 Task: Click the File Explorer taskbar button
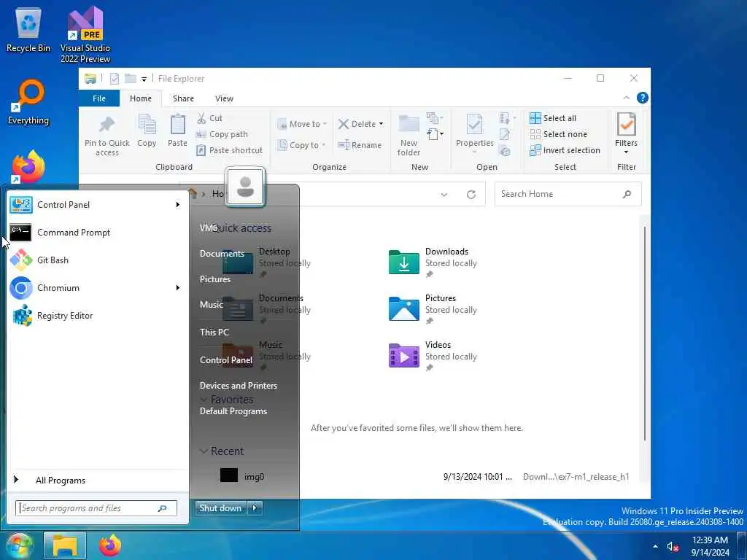[x=65, y=545]
